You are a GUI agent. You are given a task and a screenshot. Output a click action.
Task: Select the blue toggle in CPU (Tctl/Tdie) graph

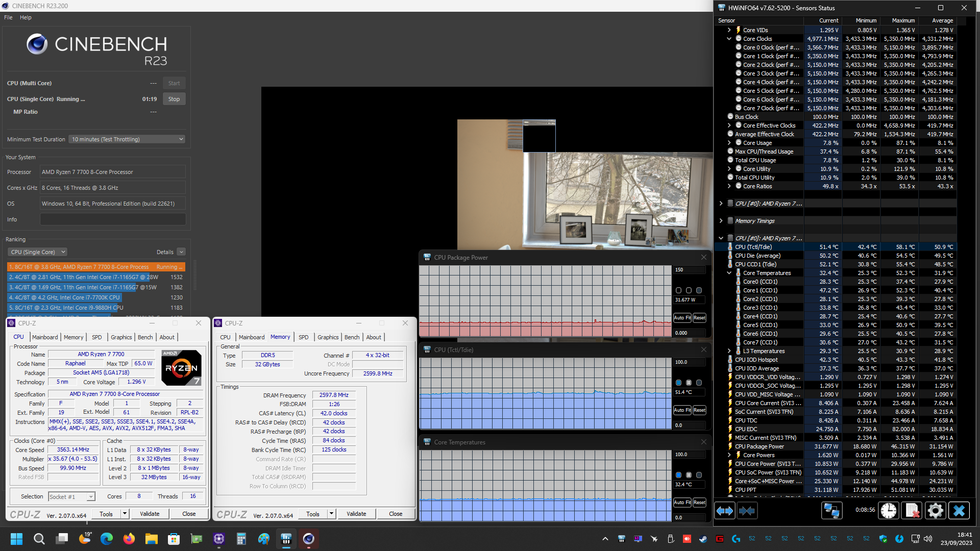679,383
